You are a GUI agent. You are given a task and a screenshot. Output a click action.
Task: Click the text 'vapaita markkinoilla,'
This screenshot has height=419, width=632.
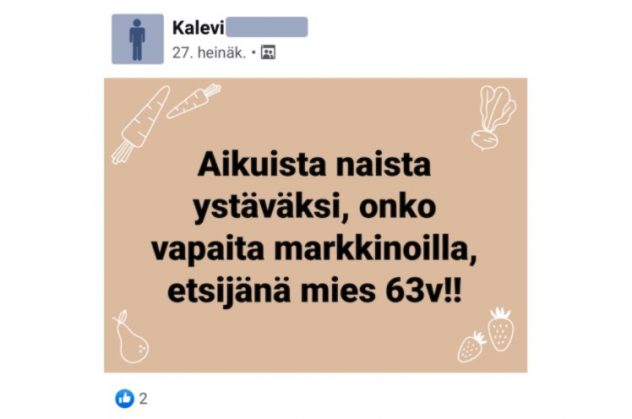point(315,250)
